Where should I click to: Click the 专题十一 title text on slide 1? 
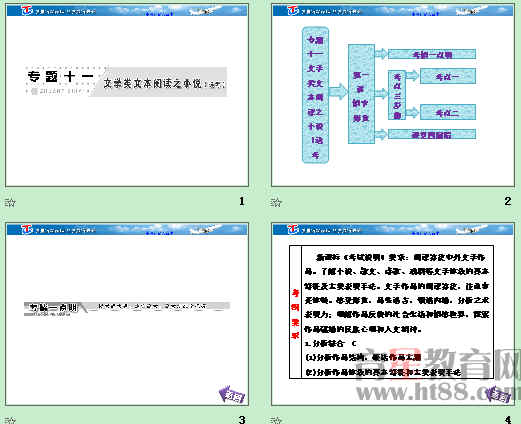click(x=60, y=76)
